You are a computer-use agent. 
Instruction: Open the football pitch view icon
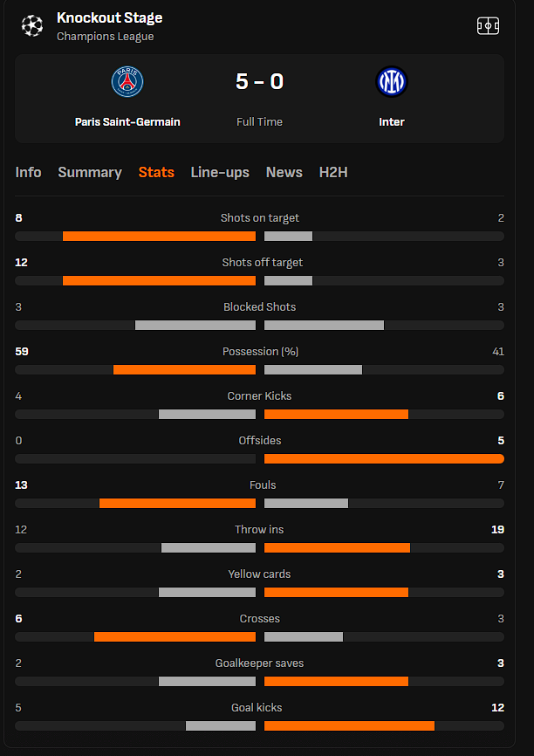489,25
